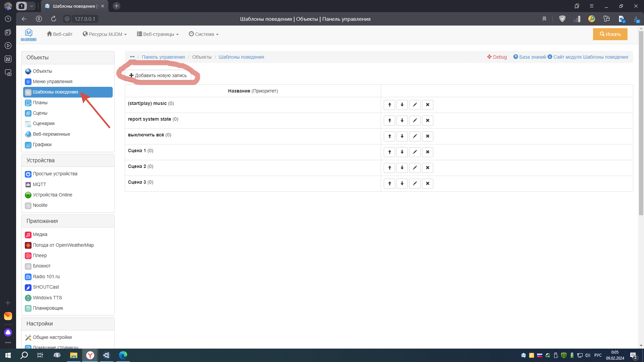Image resolution: width=644 pixels, height=362 pixels.
Task: Open Windows Start menu
Action: (x=8, y=355)
